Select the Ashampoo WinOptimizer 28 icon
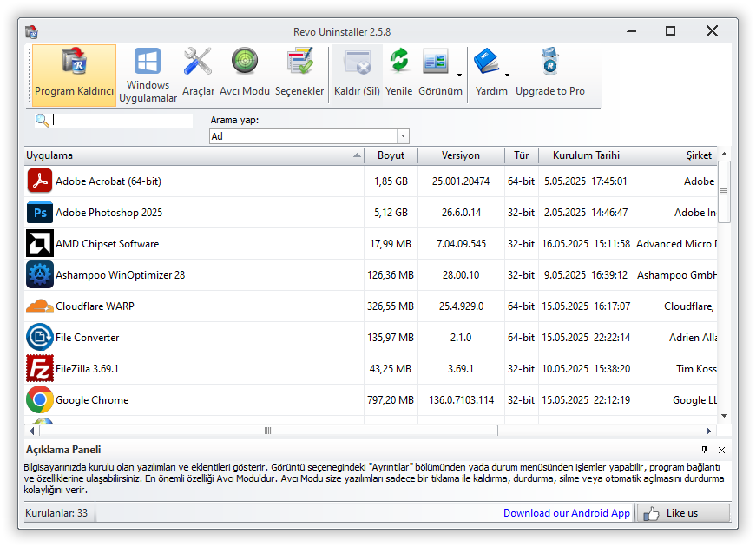Image resolution: width=756 pixels, height=547 pixels. pos(40,275)
